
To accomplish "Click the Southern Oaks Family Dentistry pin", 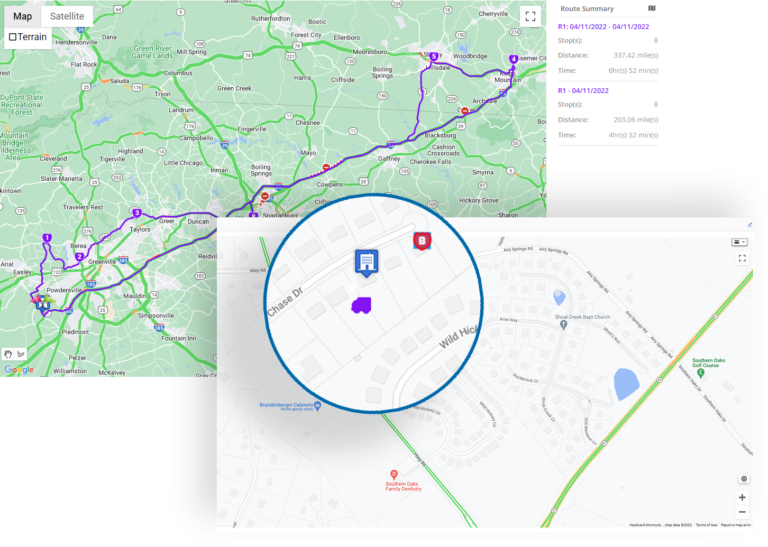I will pos(394,475).
